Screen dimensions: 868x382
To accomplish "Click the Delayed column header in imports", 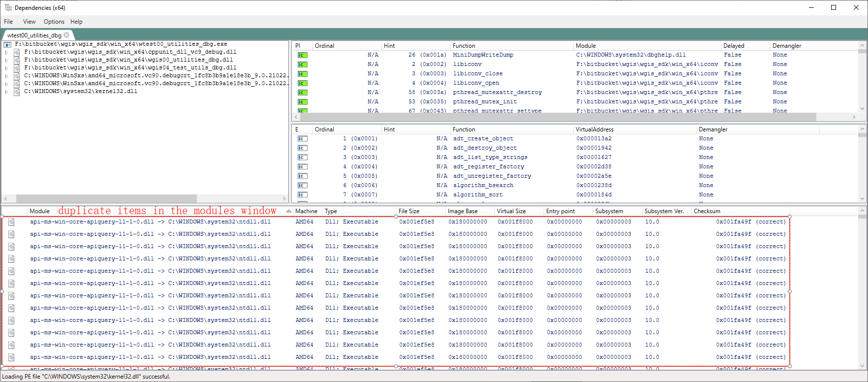I will pyautogui.click(x=733, y=46).
